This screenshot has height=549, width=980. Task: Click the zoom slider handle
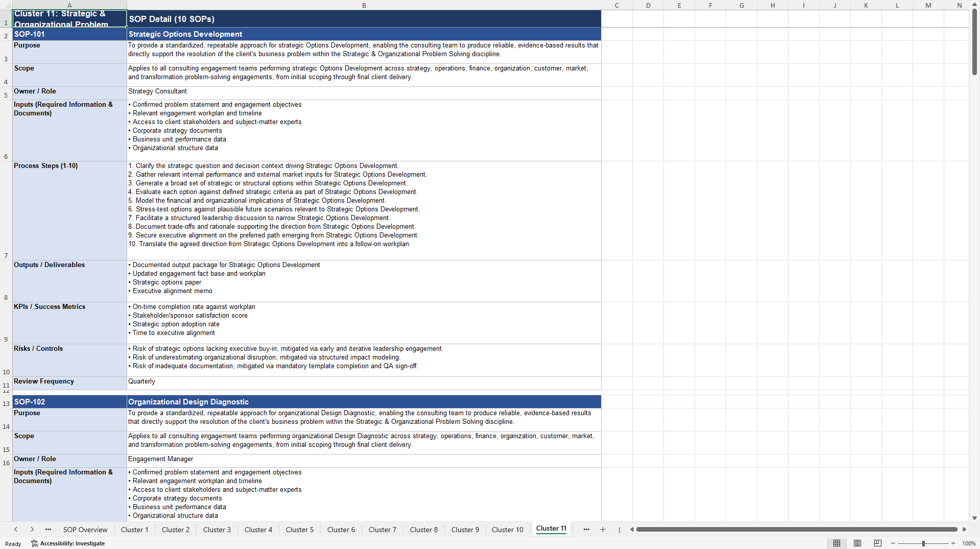coord(923,543)
